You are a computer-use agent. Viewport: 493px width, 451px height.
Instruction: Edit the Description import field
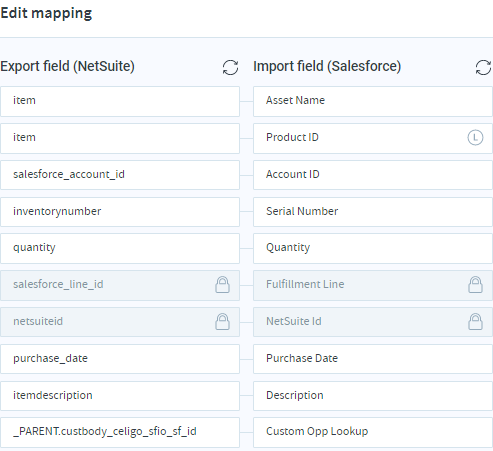(x=373, y=396)
